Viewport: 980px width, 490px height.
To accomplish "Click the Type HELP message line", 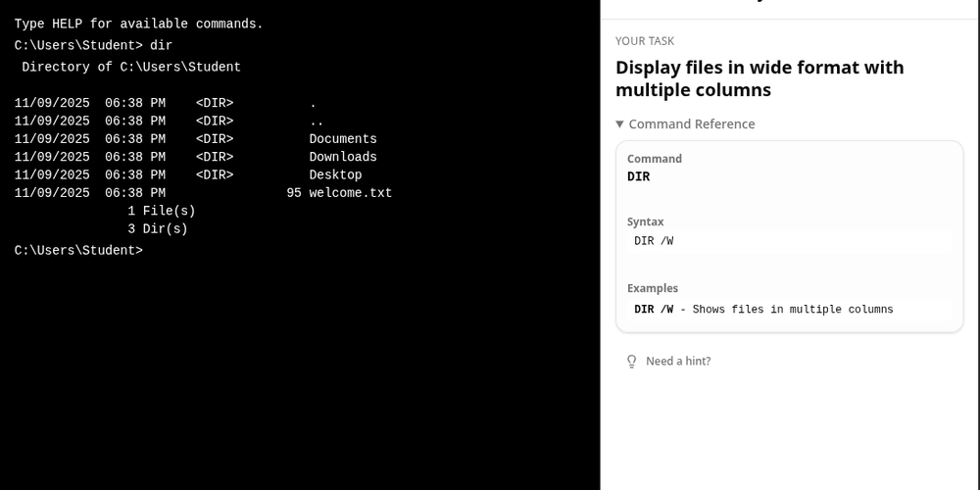I will (x=138, y=24).
